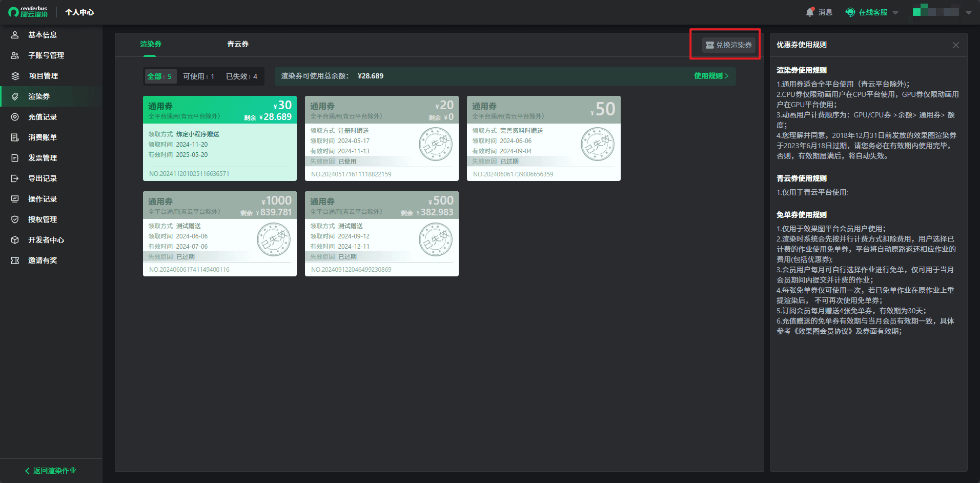Select the ¥30 available coupon card
Image resolution: width=980 pixels, height=483 pixels.
click(219, 138)
